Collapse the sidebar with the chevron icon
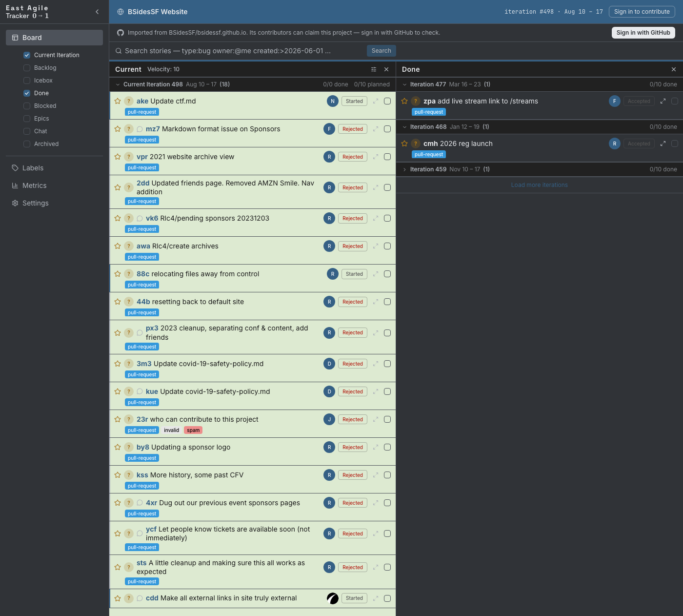683x616 pixels. [x=97, y=12]
